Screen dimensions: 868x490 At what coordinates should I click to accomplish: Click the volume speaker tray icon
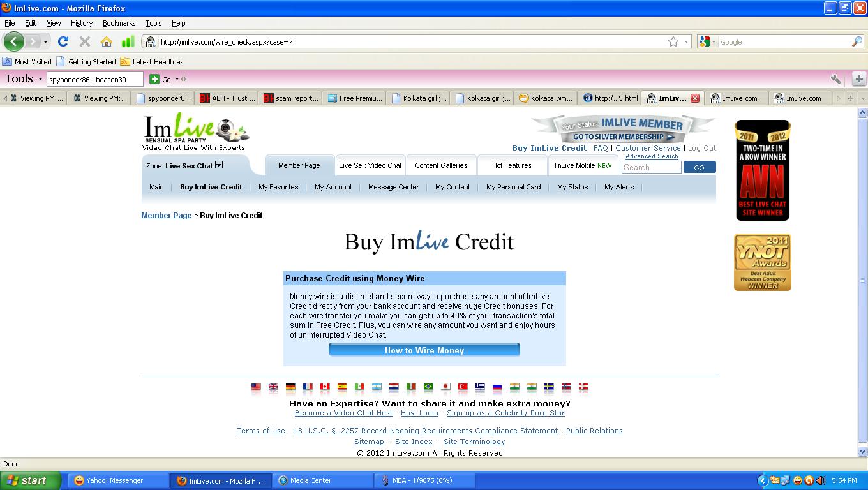(821, 480)
